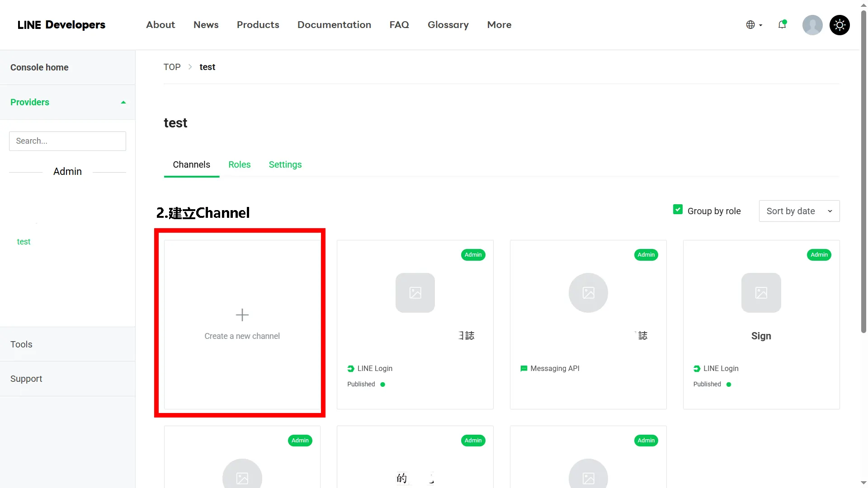Click the LINE Login icon on the Sign card

coord(696,369)
